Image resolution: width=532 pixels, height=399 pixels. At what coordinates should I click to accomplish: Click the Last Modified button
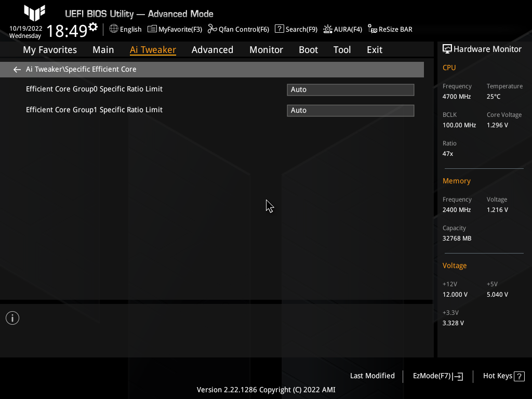[373, 376]
